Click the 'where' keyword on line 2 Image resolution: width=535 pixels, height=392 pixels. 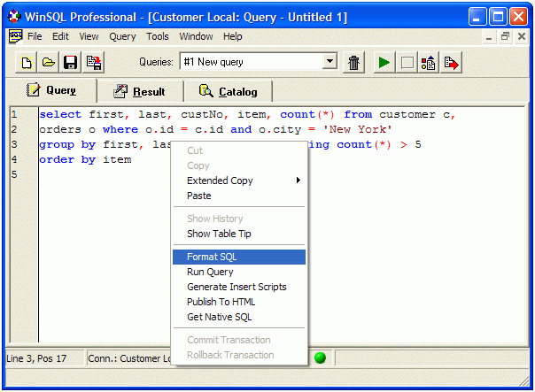[x=120, y=129]
